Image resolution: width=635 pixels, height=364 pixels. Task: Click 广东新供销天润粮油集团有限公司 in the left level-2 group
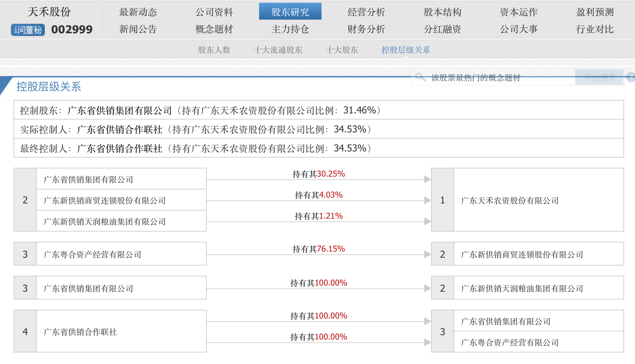[121, 221]
